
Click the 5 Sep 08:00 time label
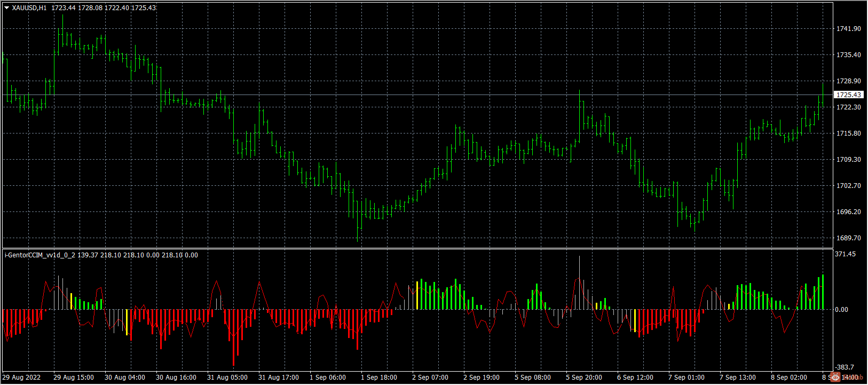click(x=533, y=378)
